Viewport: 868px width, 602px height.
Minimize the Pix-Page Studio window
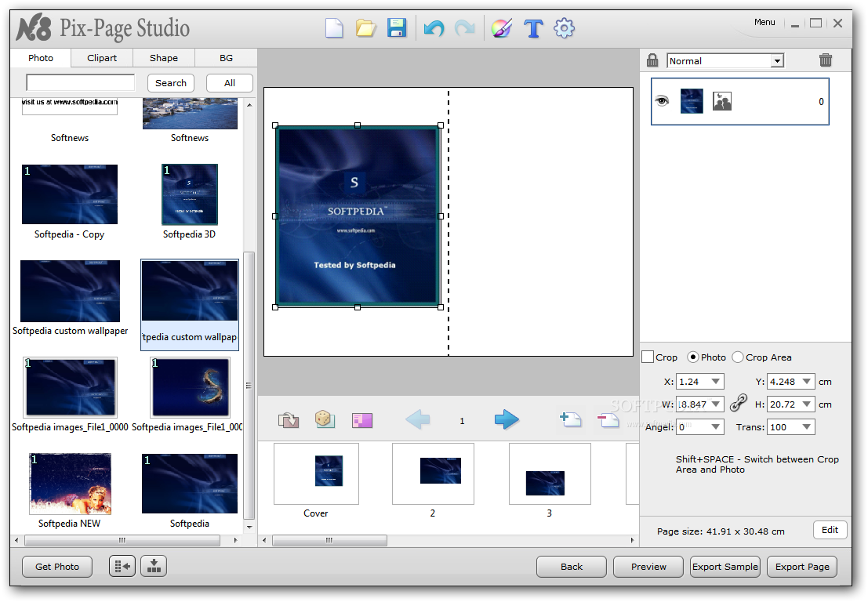point(795,24)
